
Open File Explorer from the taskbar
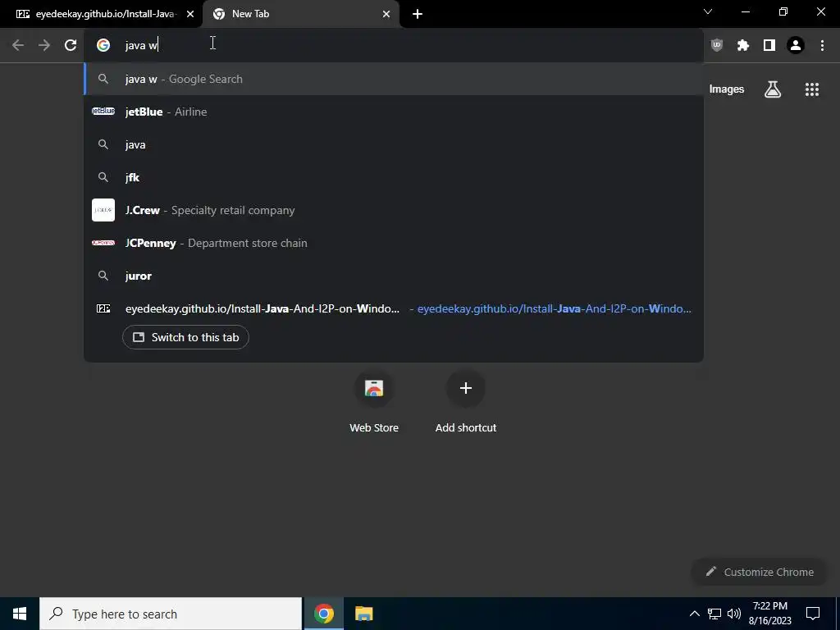(x=363, y=614)
